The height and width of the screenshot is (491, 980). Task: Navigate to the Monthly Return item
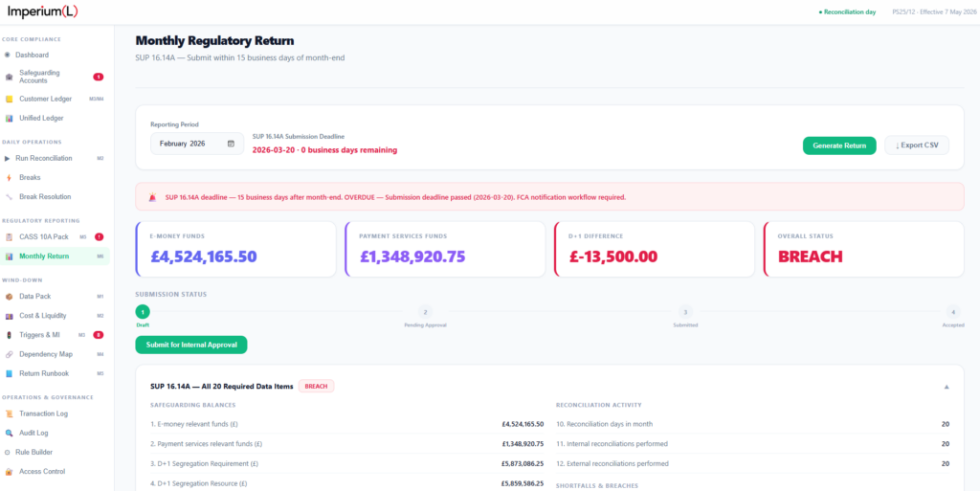tap(55, 257)
